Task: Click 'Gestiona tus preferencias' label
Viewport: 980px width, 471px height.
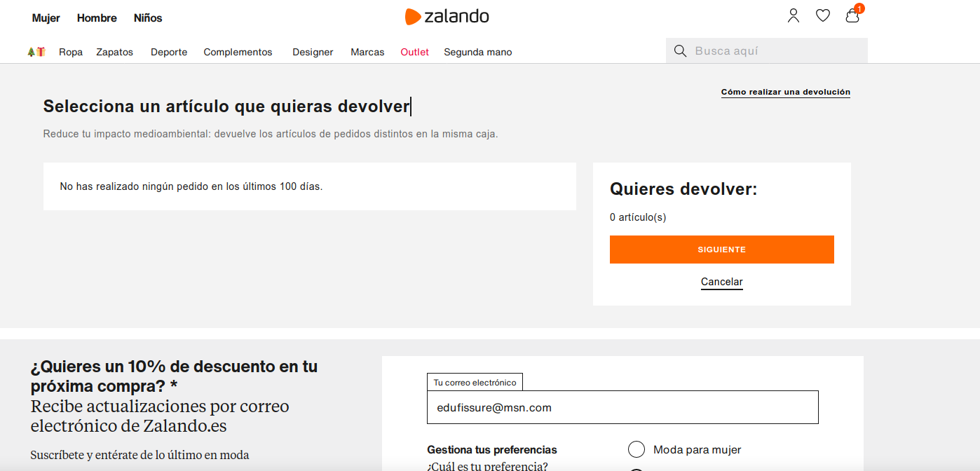Action: (491, 450)
